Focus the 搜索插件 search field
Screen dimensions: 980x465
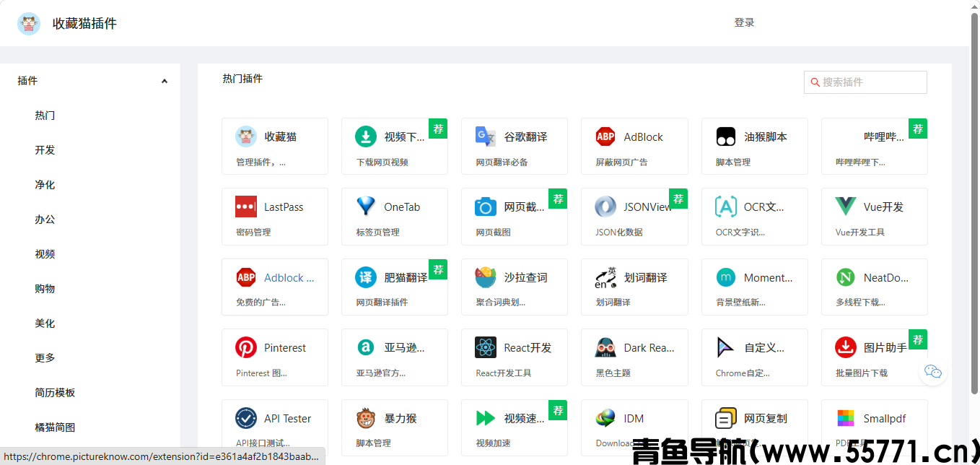click(x=865, y=82)
